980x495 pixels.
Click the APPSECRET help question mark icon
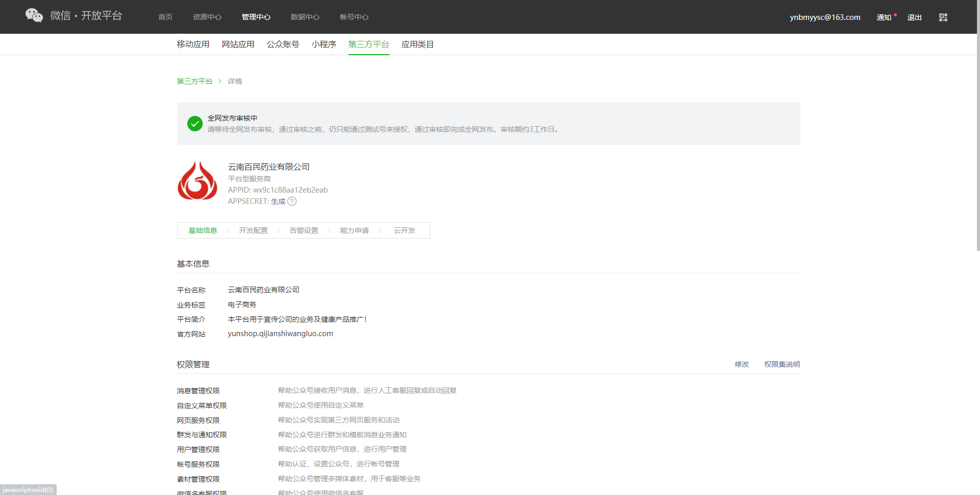point(292,201)
